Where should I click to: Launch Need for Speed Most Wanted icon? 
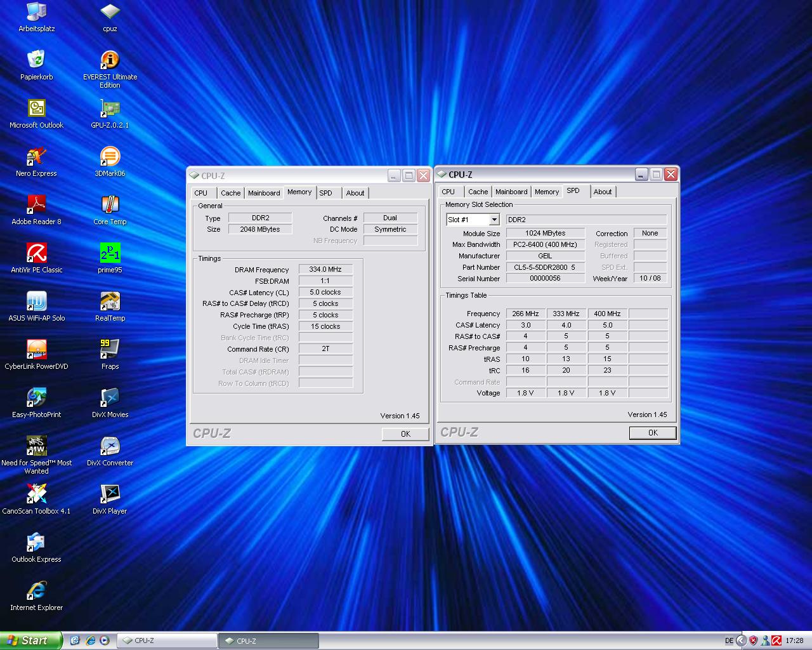36,455
